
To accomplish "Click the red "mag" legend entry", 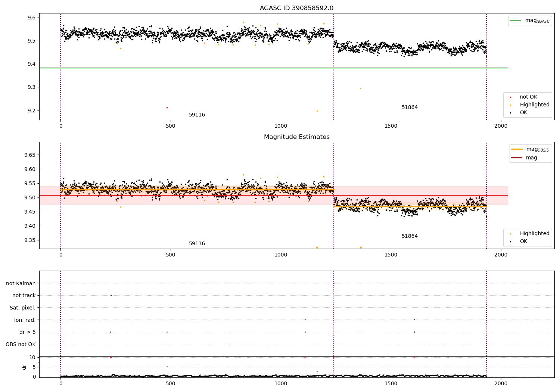I will [524, 158].
